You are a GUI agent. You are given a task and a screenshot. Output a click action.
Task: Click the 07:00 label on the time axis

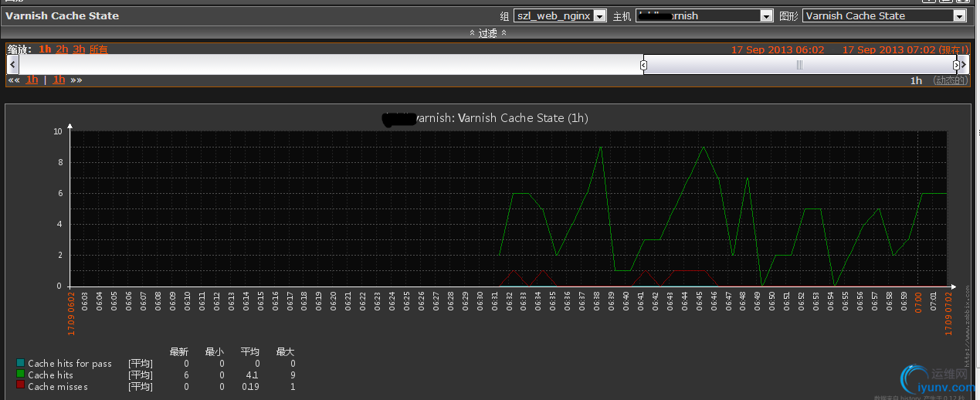click(x=918, y=301)
